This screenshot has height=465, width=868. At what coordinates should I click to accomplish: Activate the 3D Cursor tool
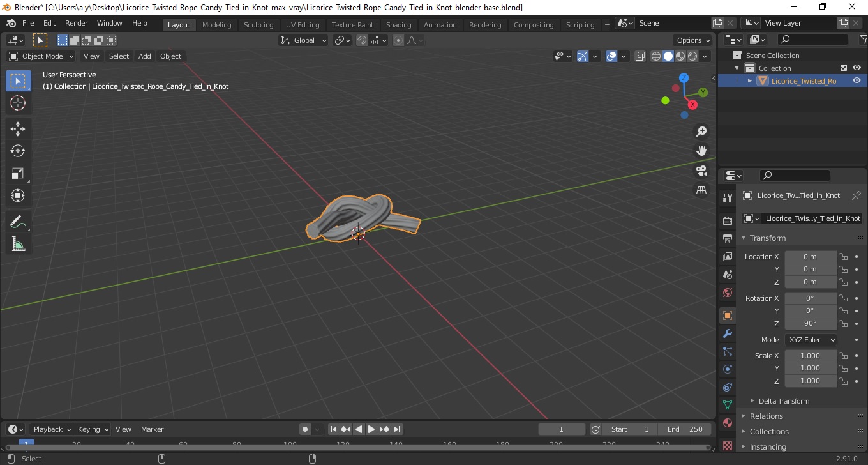pyautogui.click(x=18, y=103)
